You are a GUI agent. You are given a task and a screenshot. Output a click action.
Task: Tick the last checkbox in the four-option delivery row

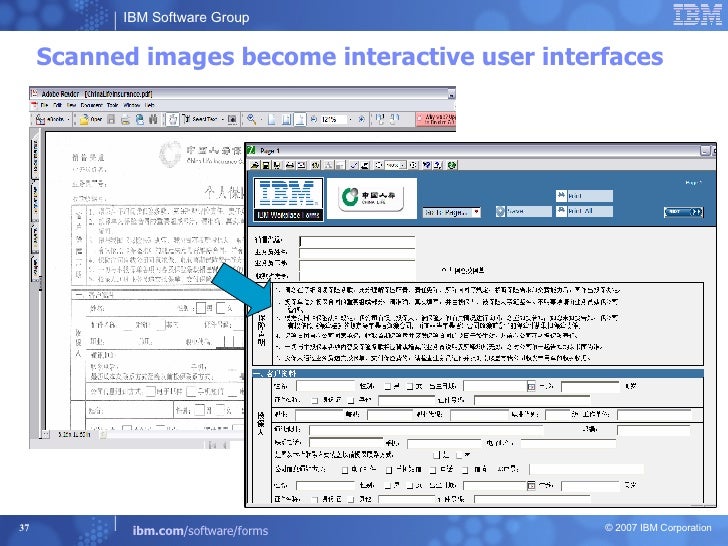pyautogui.click(x=465, y=470)
